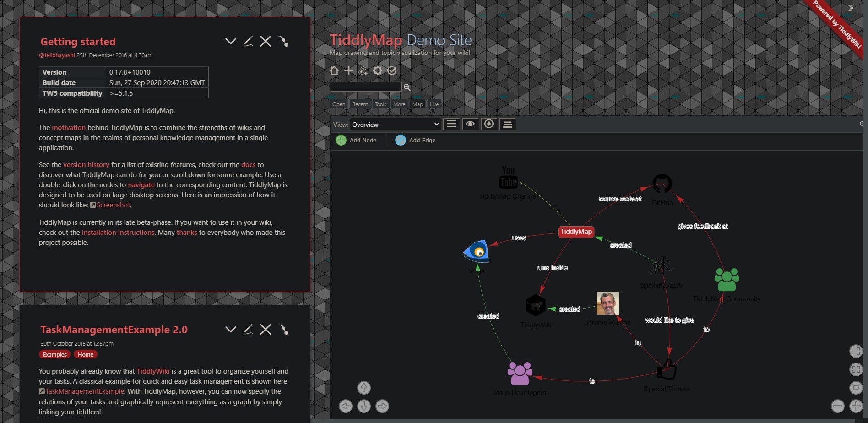Open advanced search magnifier icon
Screen dimensions: 868x423
tap(407, 87)
